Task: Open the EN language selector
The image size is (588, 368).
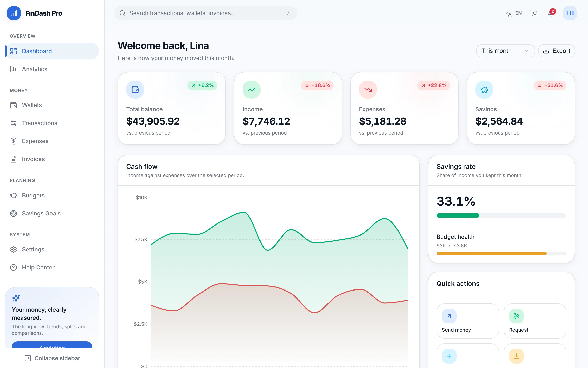Action: tap(513, 13)
